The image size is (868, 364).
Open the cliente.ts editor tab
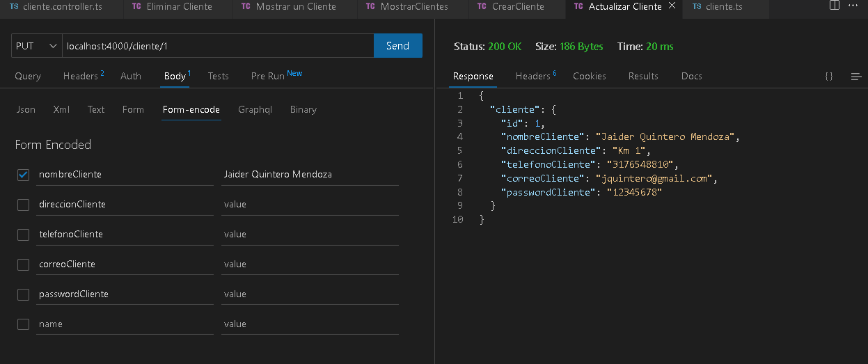pos(723,6)
